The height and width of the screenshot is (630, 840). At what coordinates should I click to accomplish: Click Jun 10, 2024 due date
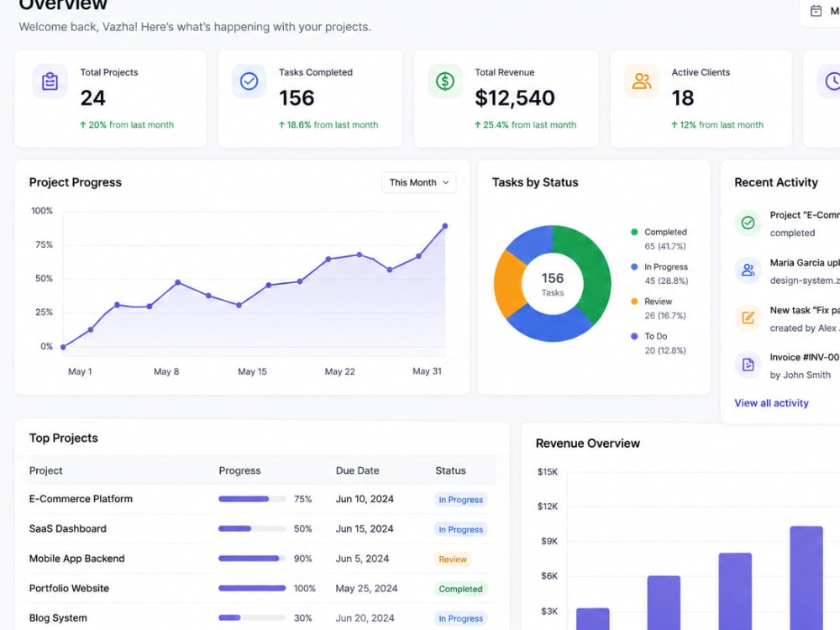[x=365, y=499]
